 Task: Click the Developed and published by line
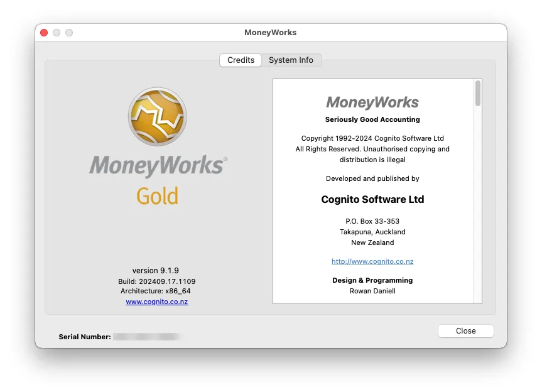(372, 178)
